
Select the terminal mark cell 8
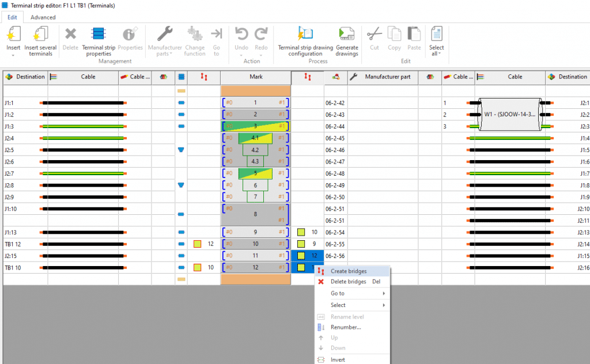tap(255, 214)
